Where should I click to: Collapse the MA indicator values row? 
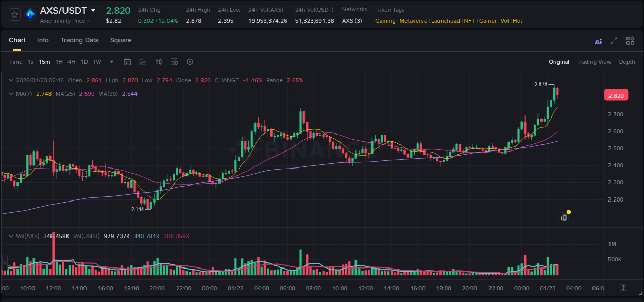point(10,94)
